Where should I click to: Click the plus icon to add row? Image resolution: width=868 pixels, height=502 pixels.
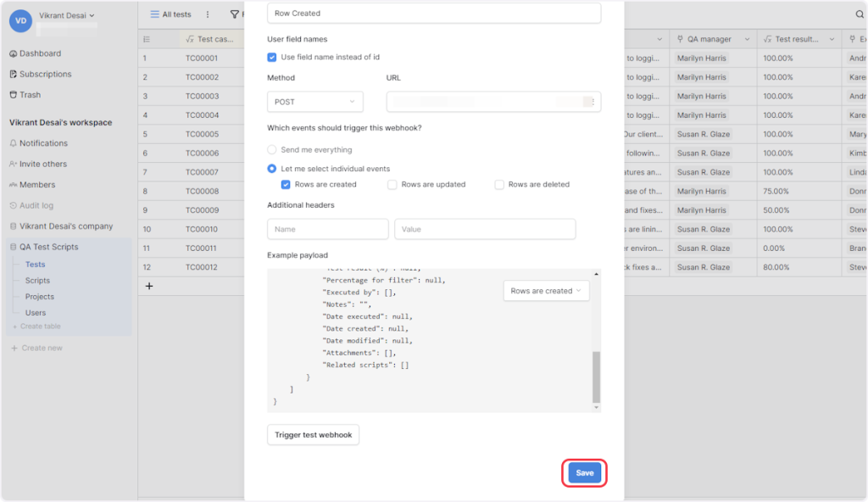click(149, 287)
